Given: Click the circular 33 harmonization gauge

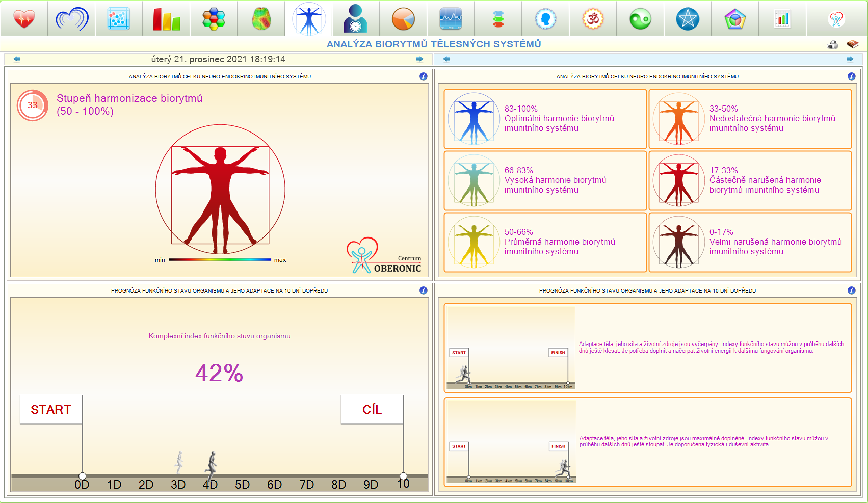Looking at the screenshot, I should coord(33,105).
